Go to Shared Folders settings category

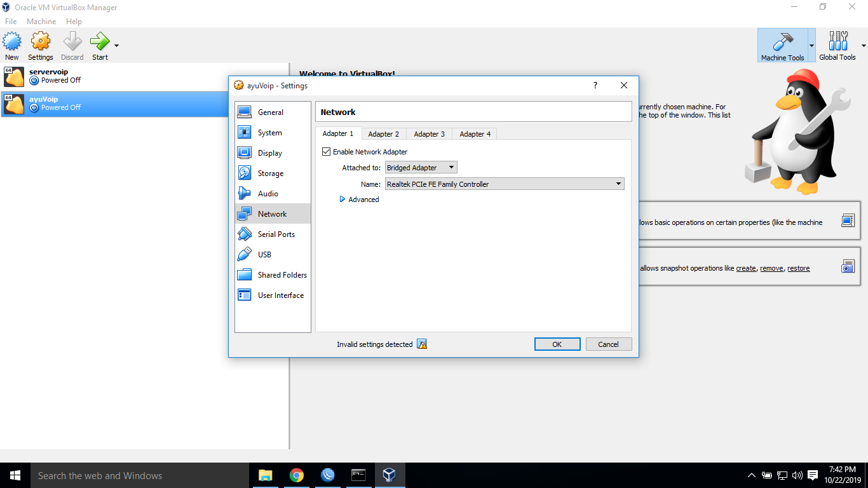273,275
